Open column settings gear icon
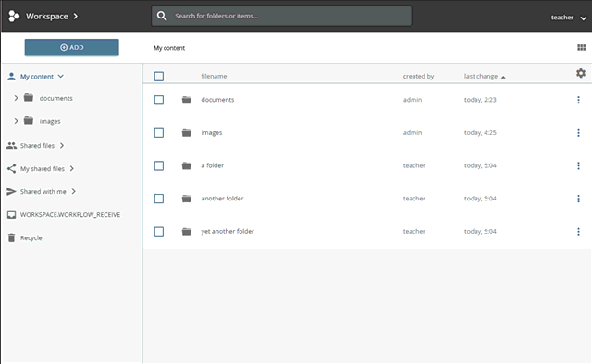 (x=581, y=73)
